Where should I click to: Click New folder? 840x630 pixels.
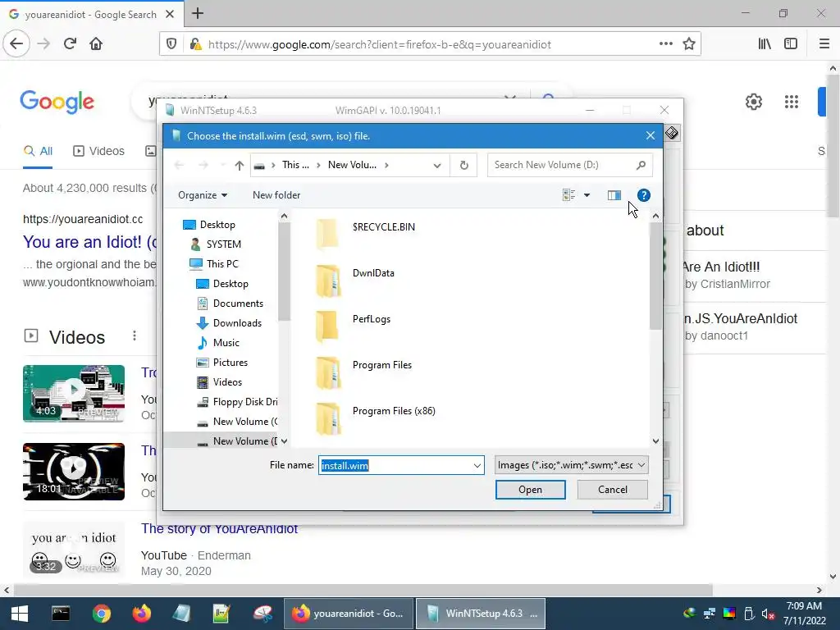point(276,195)
